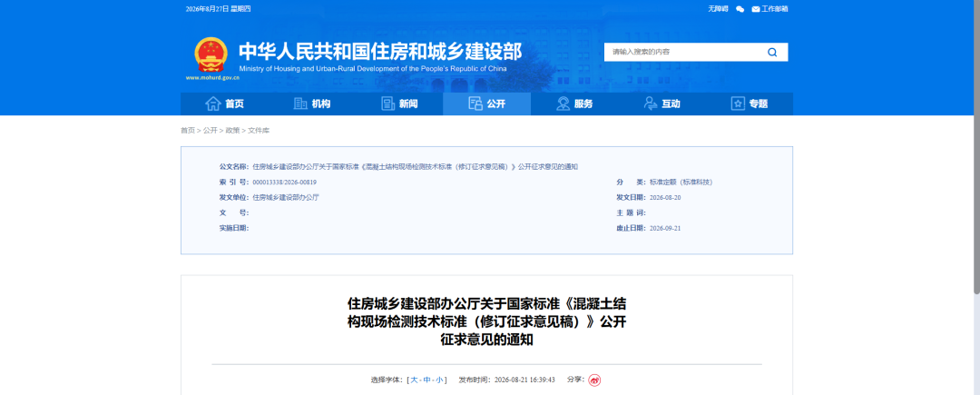Open the 无障碍 accessibility link
980x395 pixels.
click(x=718, y=9)
